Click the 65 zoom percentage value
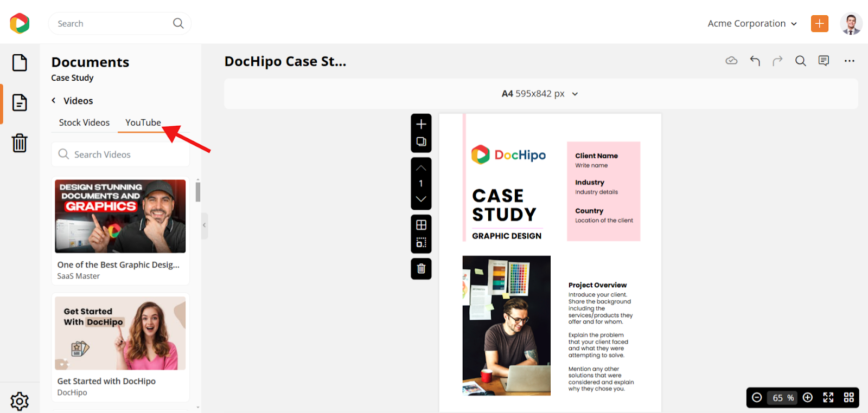Screen dimensions: 868x413 click(x=778, y=398)
